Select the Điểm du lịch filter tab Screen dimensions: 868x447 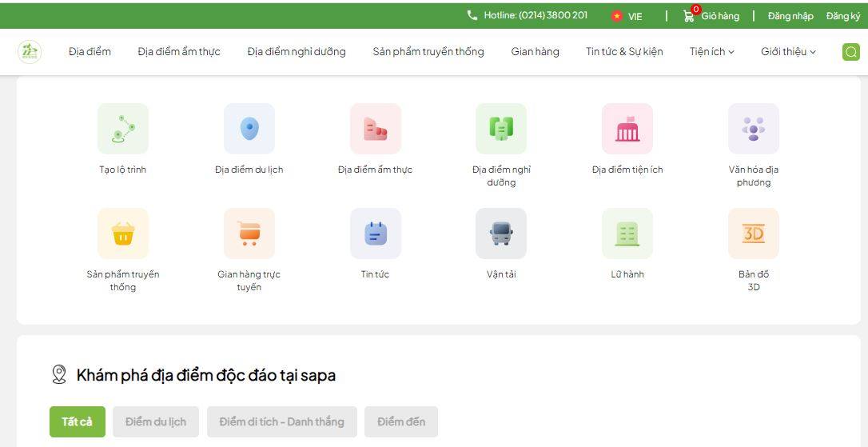pos(156,422)
